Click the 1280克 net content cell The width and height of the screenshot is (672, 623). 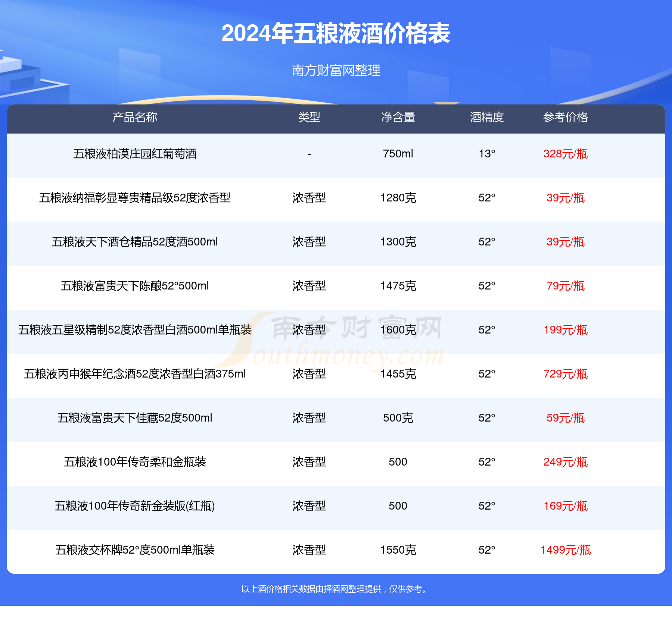(x=398, y=198)
